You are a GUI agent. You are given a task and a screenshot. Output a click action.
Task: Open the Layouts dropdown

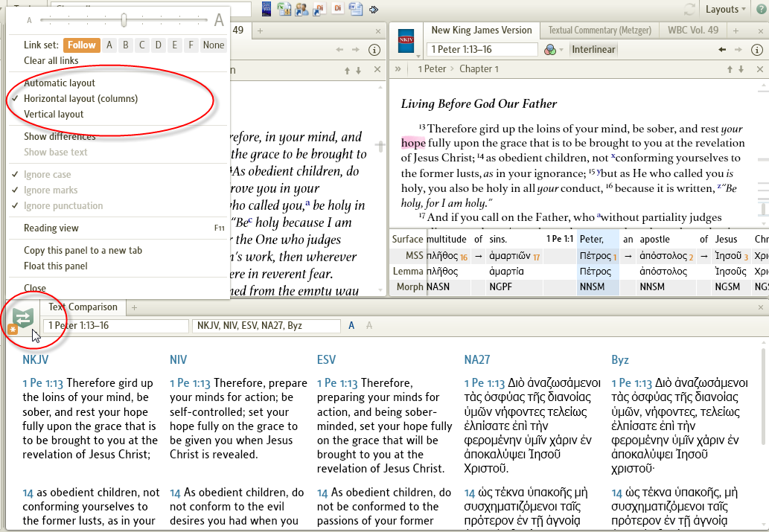tap(725, 10)
